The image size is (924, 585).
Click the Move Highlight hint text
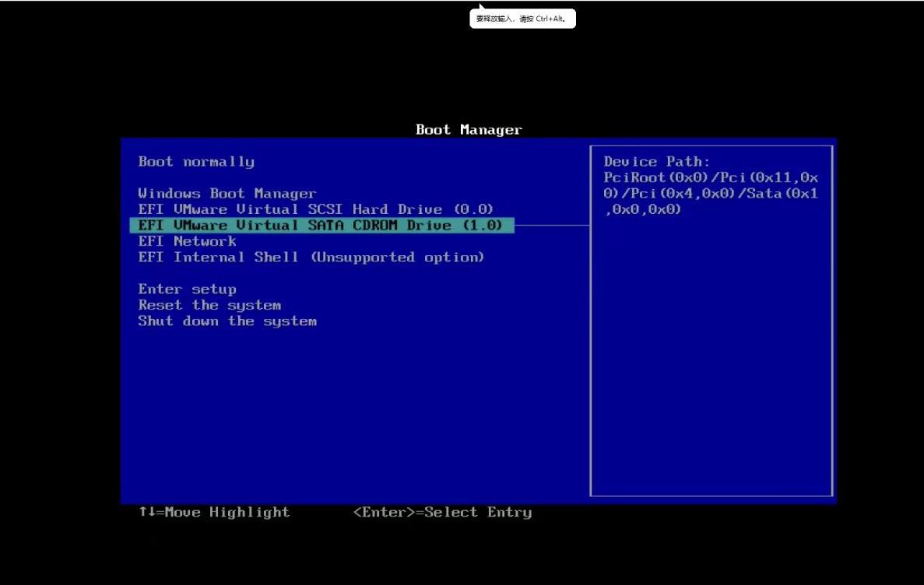[215, 512]
